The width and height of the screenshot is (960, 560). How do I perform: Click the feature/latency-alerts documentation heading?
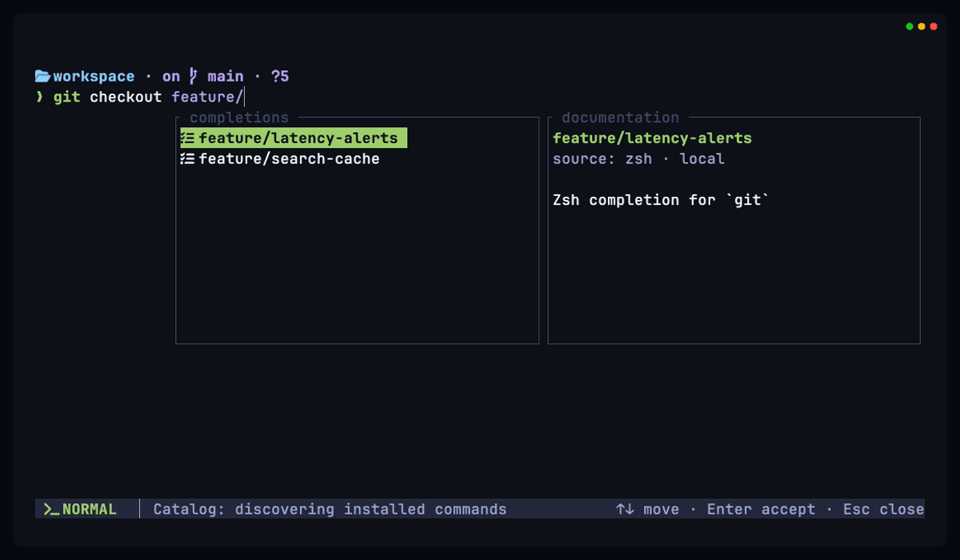tap(652, 138)
